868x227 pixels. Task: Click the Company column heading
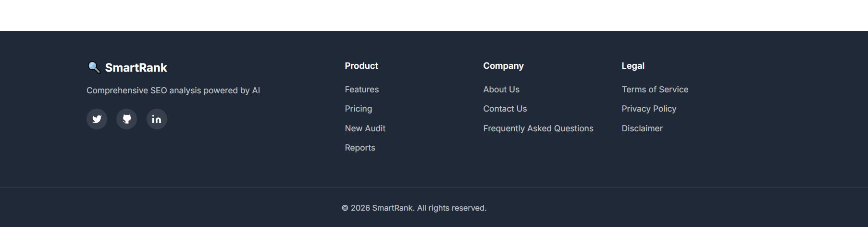503,66
